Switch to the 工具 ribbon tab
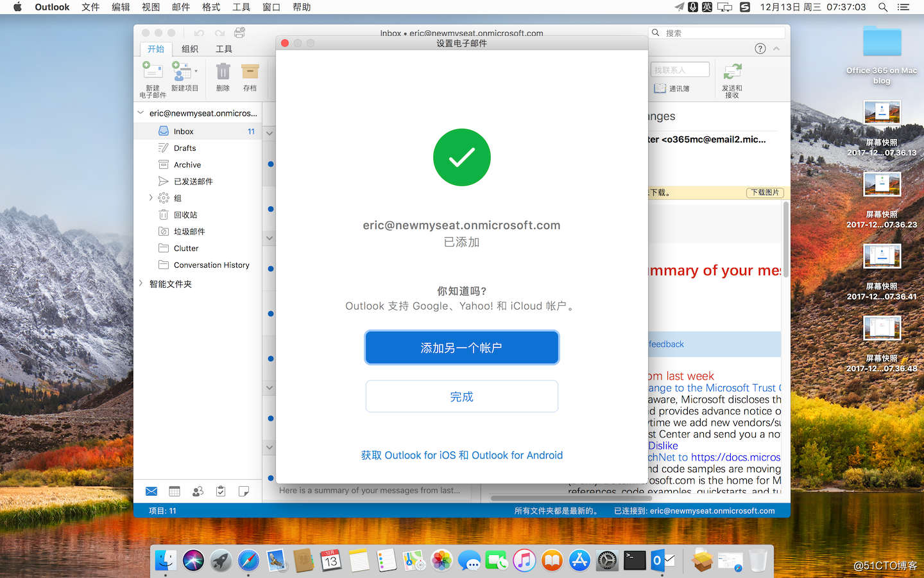This screenshot has width=924, height=578. (x=224, y=49)
